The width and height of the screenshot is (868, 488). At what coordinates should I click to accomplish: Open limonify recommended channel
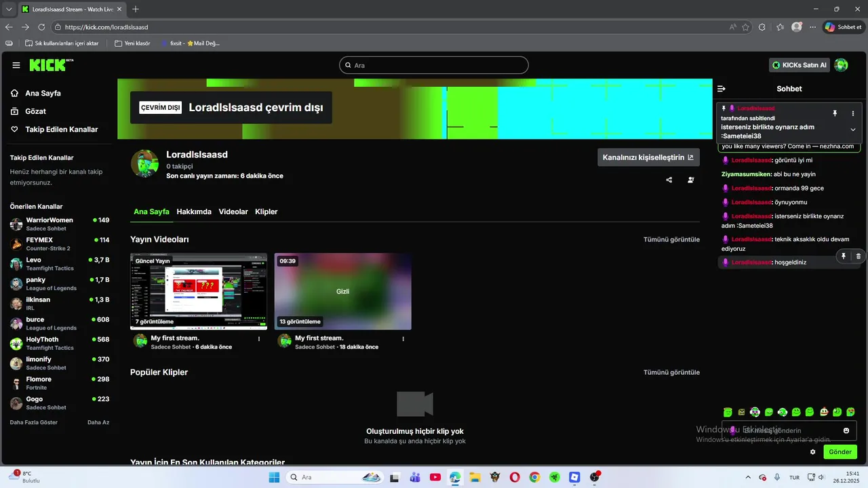(x=60, y=363)
